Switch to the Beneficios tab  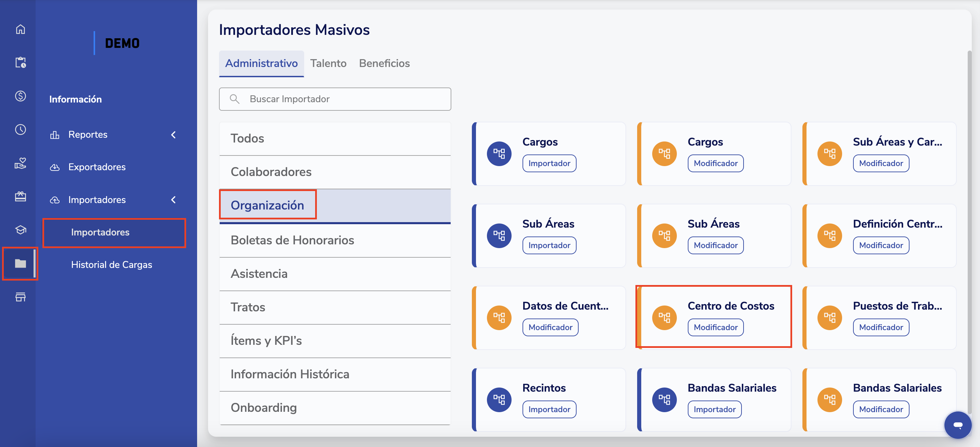tap(384, 64)
